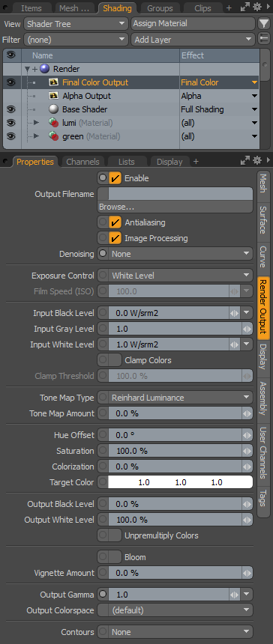Viewport: 273px width, 644px height.
Task: Click the Final Color Output layer icon
Action: pyautogui.click(x=53, y=82)
